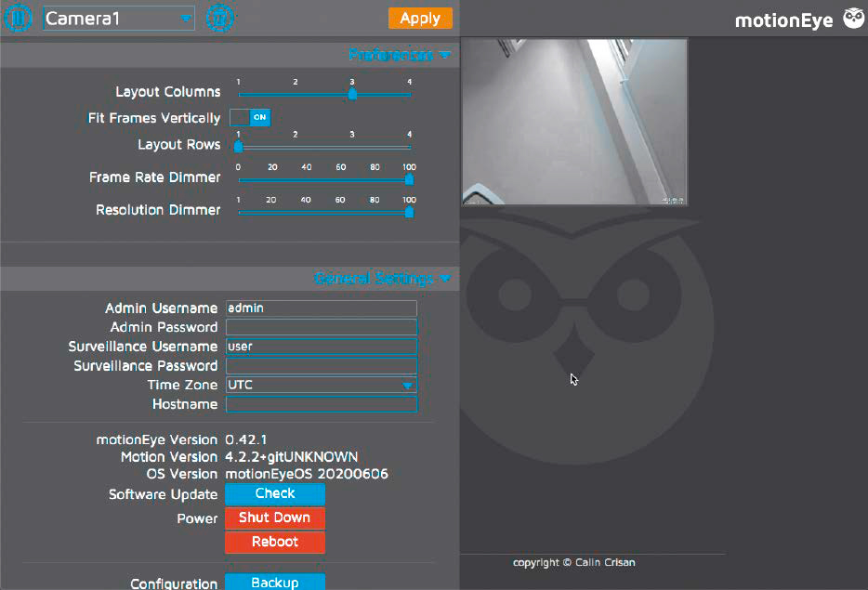Click the Layout Rows slider
The image size is (868, 590).
(x=324, y=147)
